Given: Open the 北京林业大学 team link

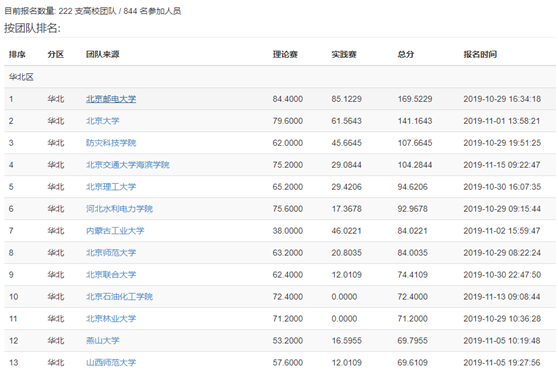Looking at the screenshot, I should tap(111, 319).
